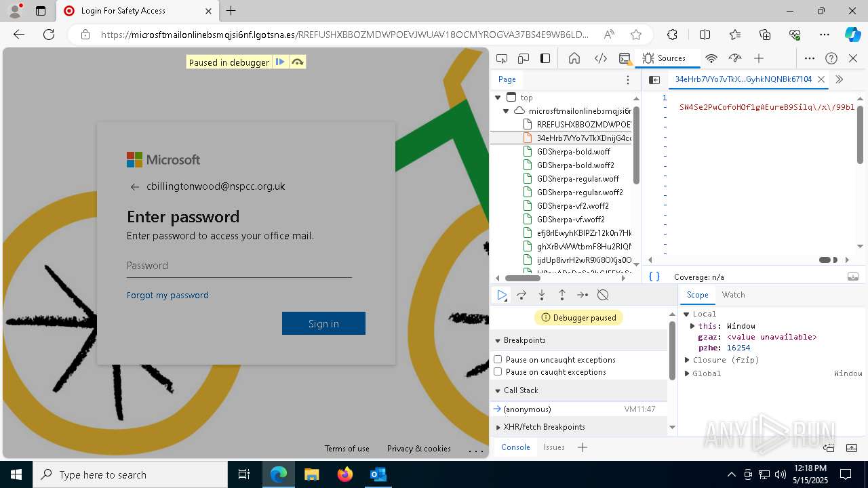Open the Network panel wifi icon

[x=711, y=58]
